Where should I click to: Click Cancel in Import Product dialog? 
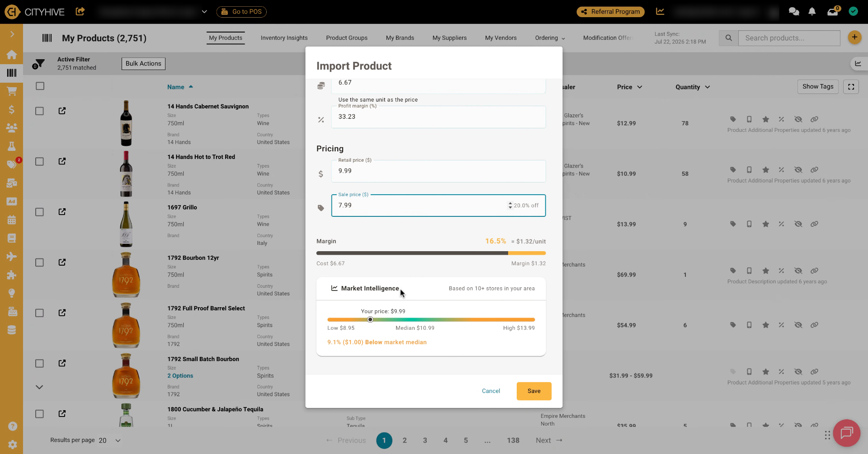pyautogui.click(x=491, y=391)
